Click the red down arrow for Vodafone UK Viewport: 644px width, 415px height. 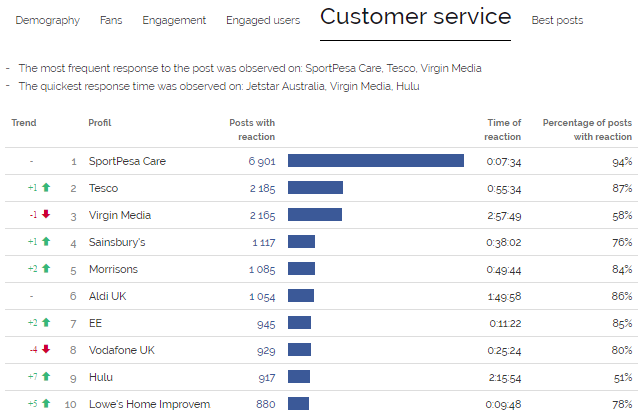point(46,349)
